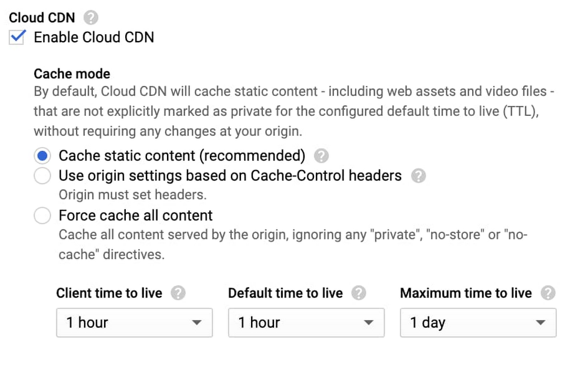Click the Use origin settings label text
The height and width of the screenshot is (370, 588).
coord(230,175)
